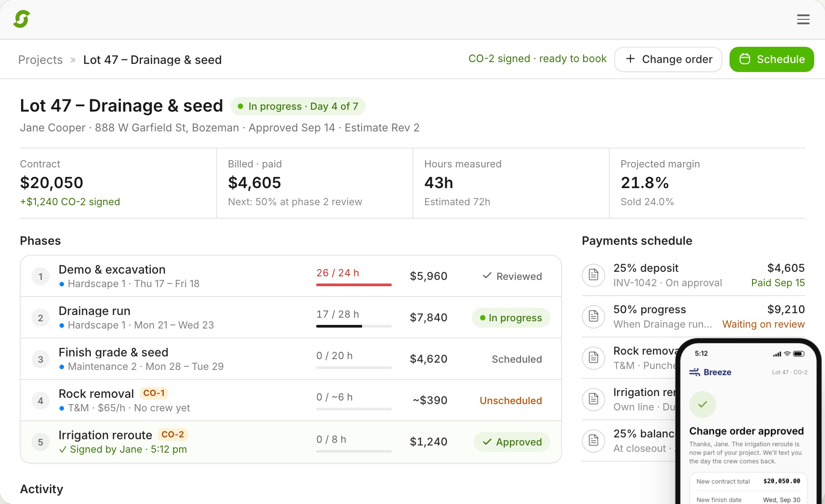825x504 pixels.
Task: Open the hamburger menu
Action: (x=803, y=19)
